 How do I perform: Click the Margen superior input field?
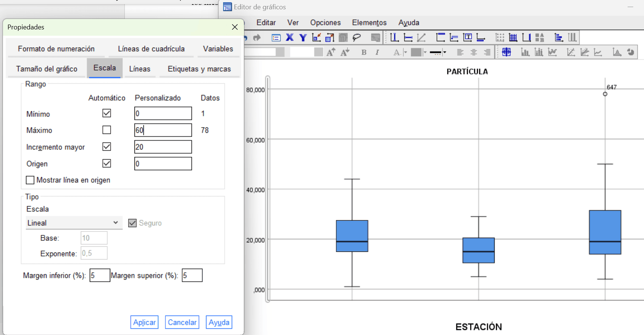192,275
